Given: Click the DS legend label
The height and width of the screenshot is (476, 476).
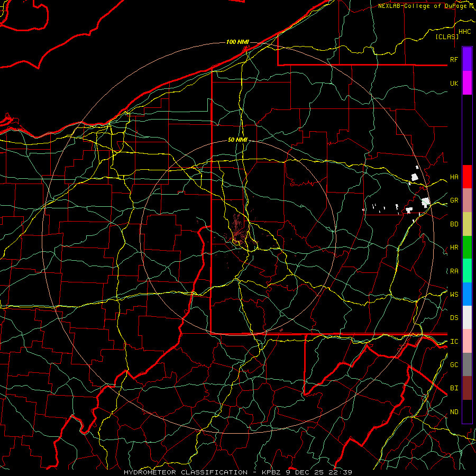Looking at the screenshot, I should [454, 318].
